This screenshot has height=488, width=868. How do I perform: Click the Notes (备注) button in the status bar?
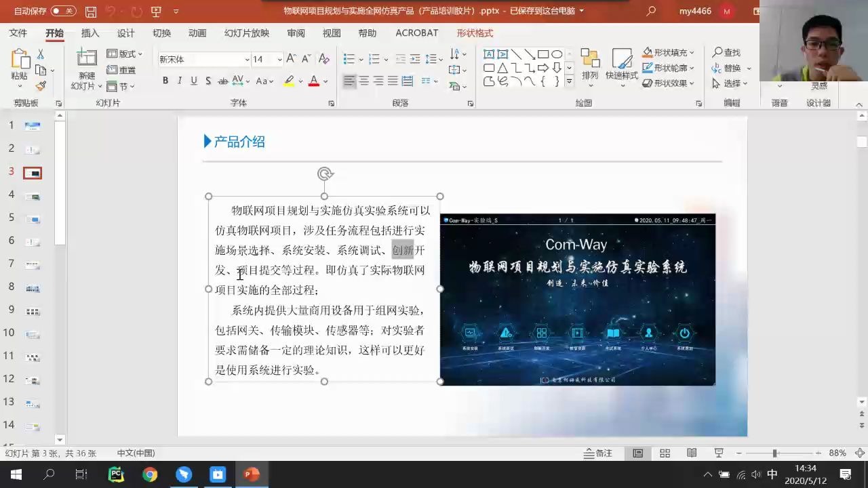[598, 453]
